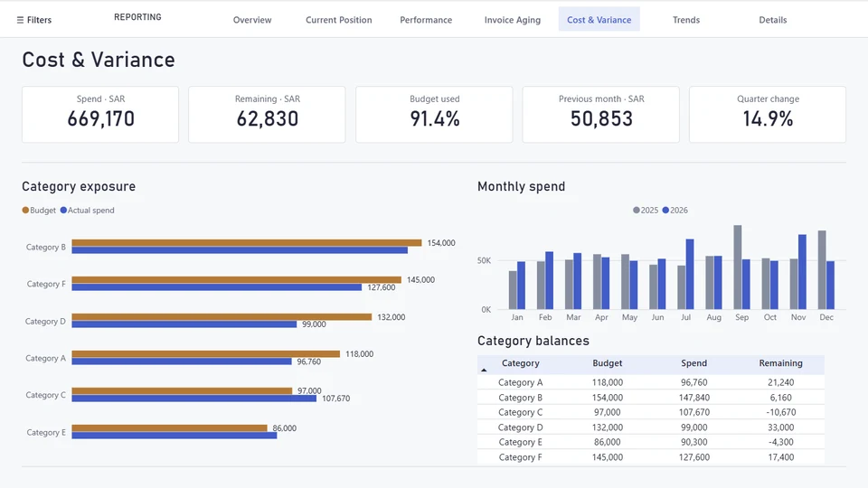868x488 pixels.
Task: Click the Category exposure chart title
Action: [79, 186]
